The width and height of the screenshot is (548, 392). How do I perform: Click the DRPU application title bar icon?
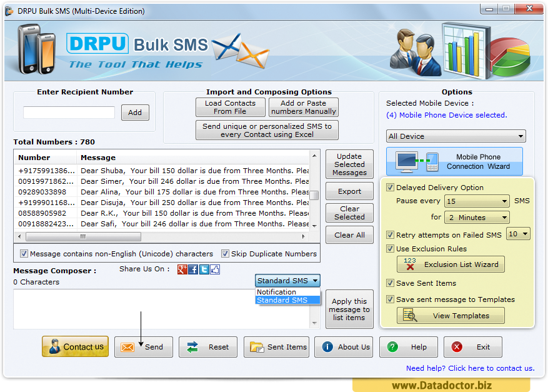coord(9,11)
